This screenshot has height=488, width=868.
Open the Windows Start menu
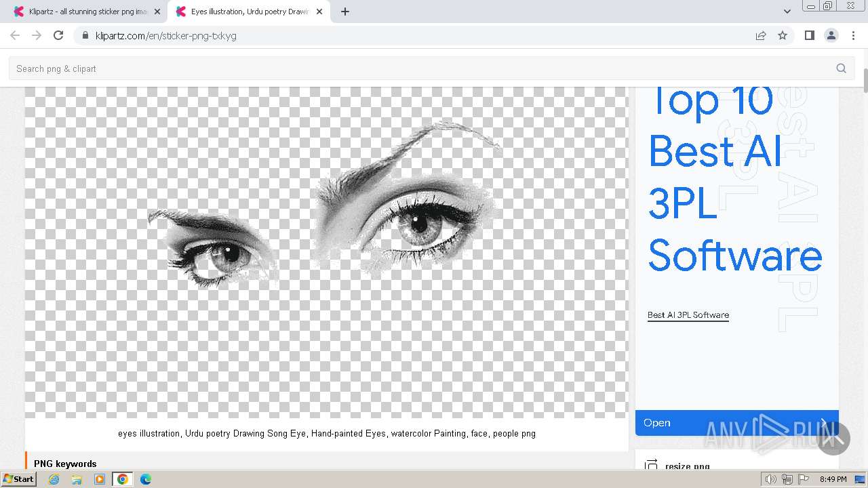tap(19, 479)
